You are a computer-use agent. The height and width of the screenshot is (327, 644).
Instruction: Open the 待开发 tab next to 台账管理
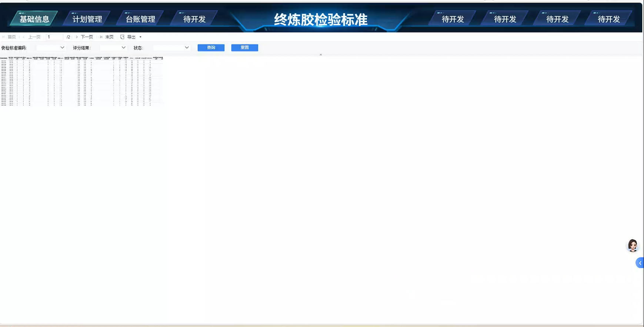[x=194, y=19]
